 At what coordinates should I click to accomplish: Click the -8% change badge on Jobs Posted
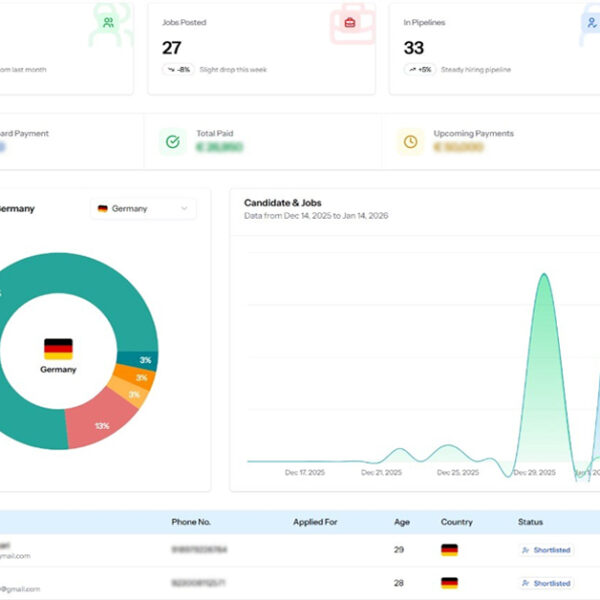[178, 70]
